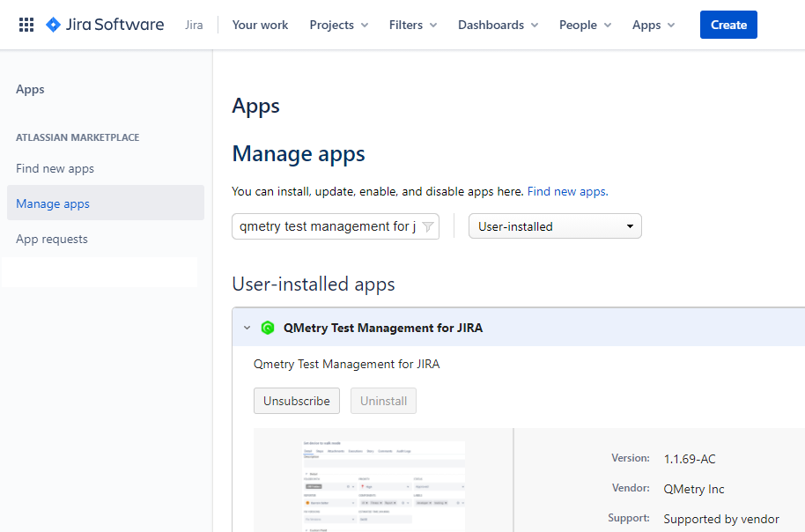Open the Projects dropdown

click(338, 25)
